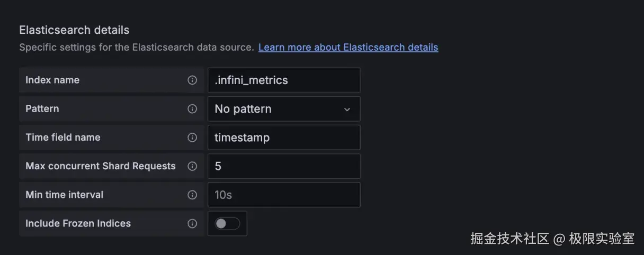Image resolution: width=644 pixels, height=255 pixels.
Task: Focus the timestamp time field input
Action: 283,138
